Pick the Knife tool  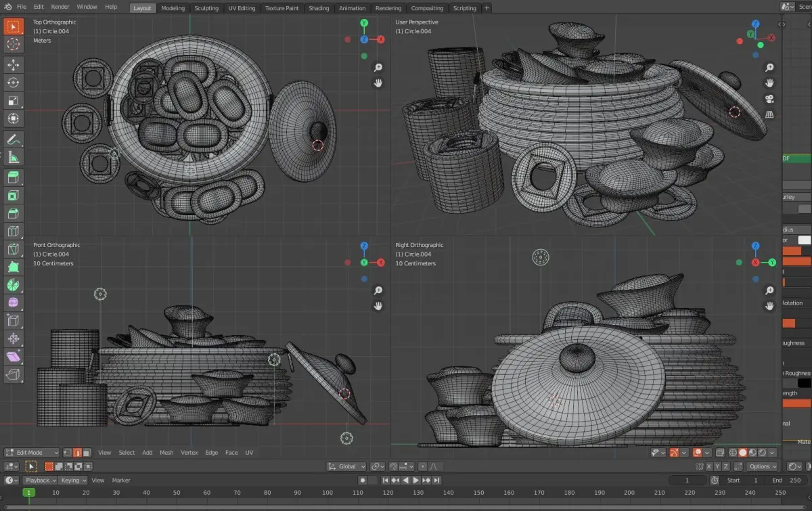[13, 249]
